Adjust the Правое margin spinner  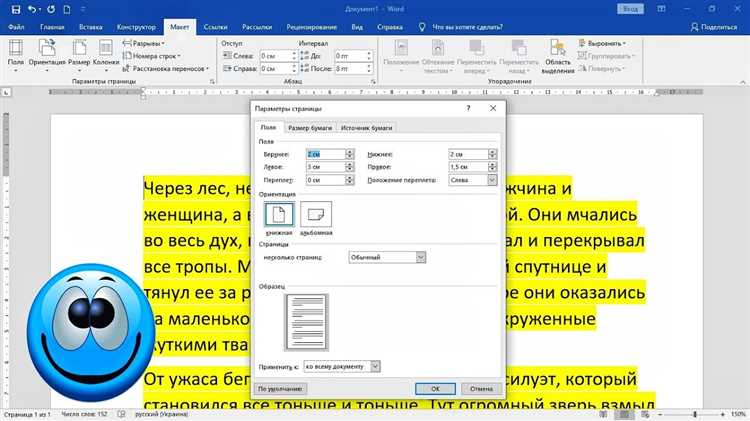click(x=493, y=167)
